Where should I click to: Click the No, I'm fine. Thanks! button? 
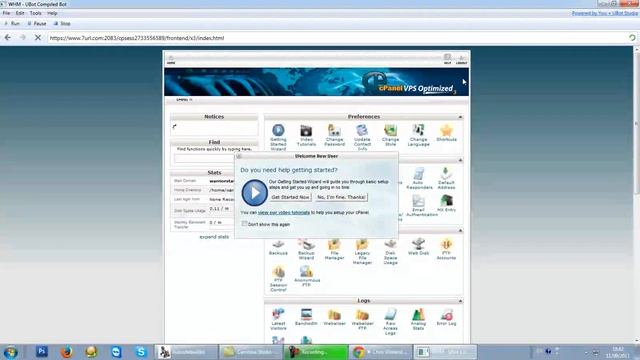point(341,197)
